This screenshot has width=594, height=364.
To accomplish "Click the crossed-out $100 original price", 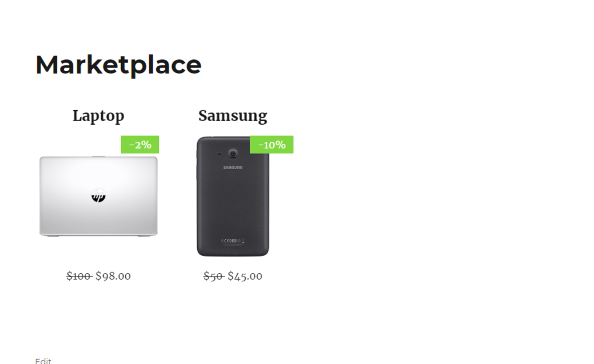I will click(x=78, y=276).
